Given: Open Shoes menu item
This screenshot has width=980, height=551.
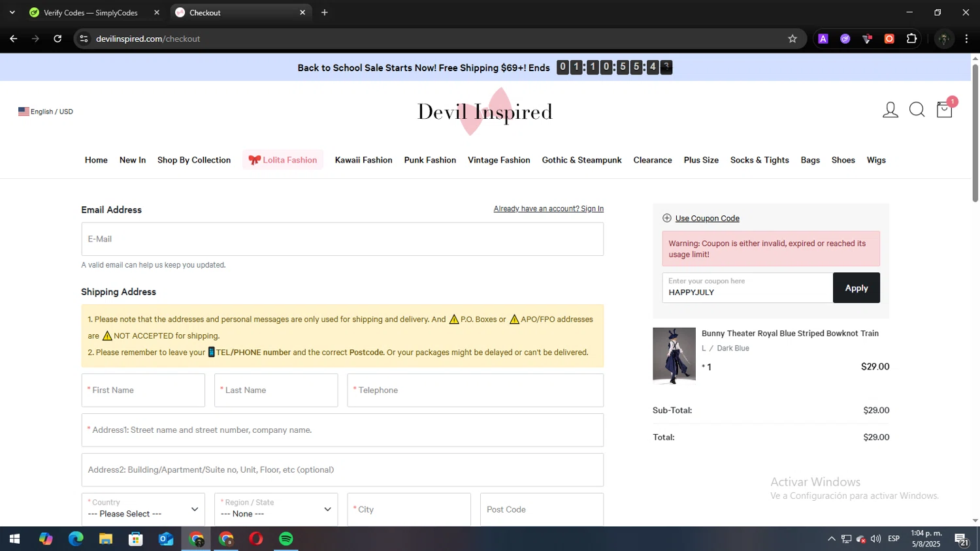Looking at the screenshot, I should pos(843,160).
